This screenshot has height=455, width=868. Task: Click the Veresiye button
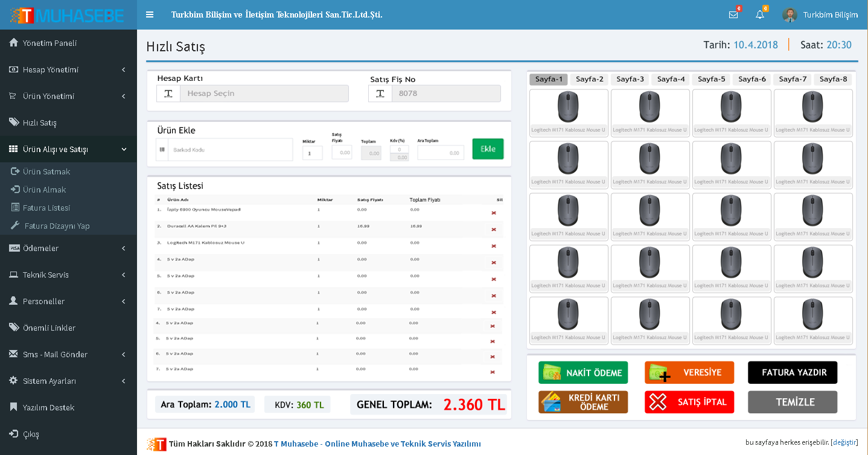pos(689,373)
